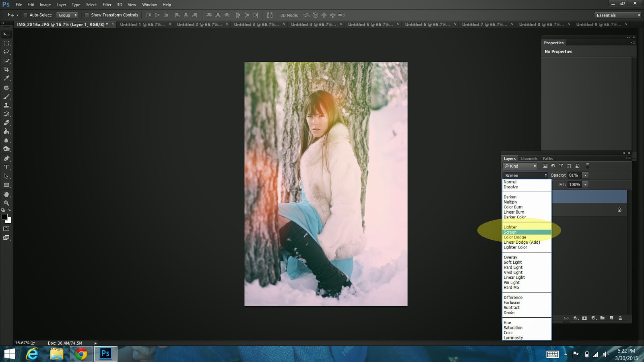Open the Filter menu
Image resolution: width=644 pixels, height=362 pixels.
(107, 5)
